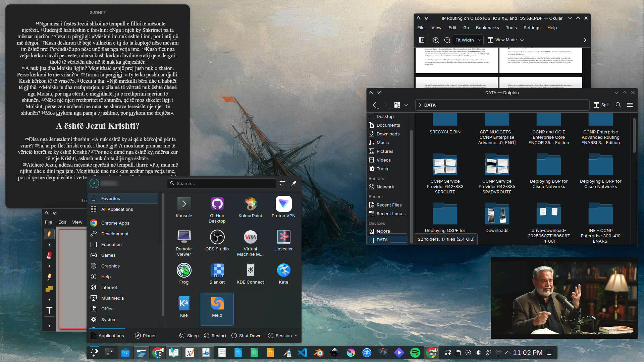Open Okular Settings menu

[x=532, y=28]
